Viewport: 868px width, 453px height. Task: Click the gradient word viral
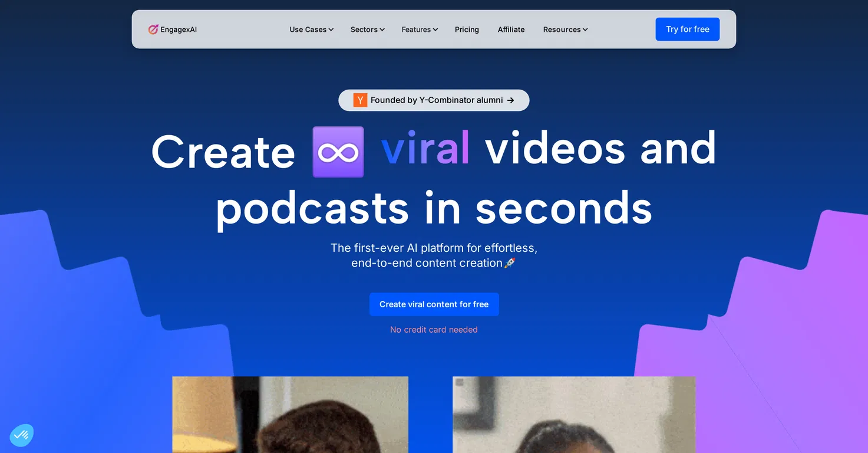425,148
